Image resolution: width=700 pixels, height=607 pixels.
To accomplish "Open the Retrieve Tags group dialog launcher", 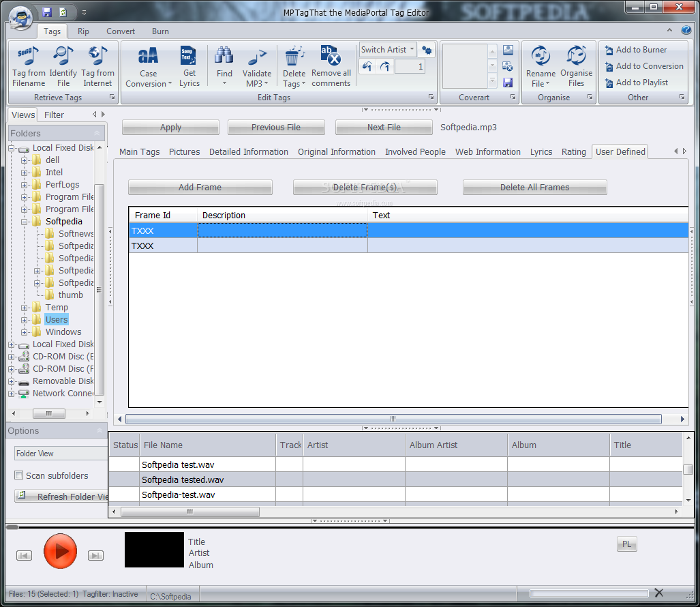I will pos(112,97).
